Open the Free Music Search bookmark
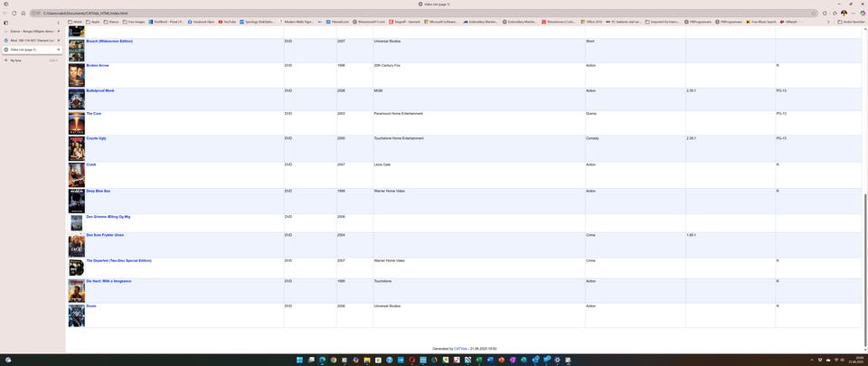The height and width of the screenshot is (366, 868). pyautogui.click(x=761, y=22)
